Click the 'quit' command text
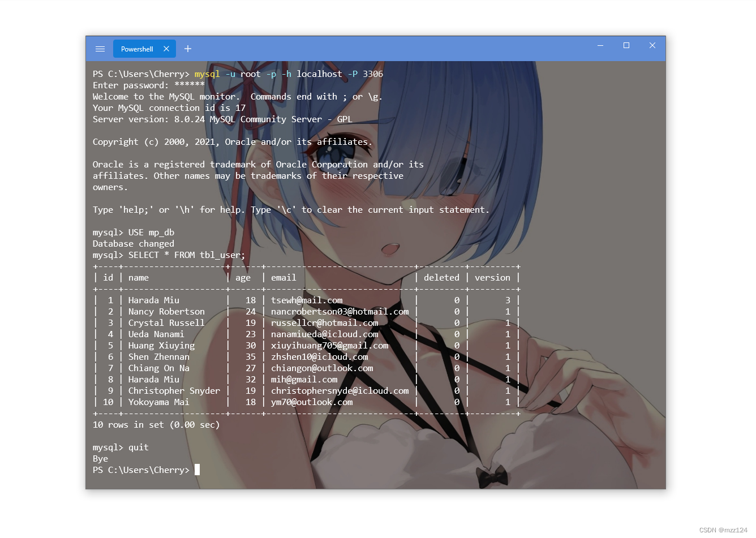 tap(139, 447)
